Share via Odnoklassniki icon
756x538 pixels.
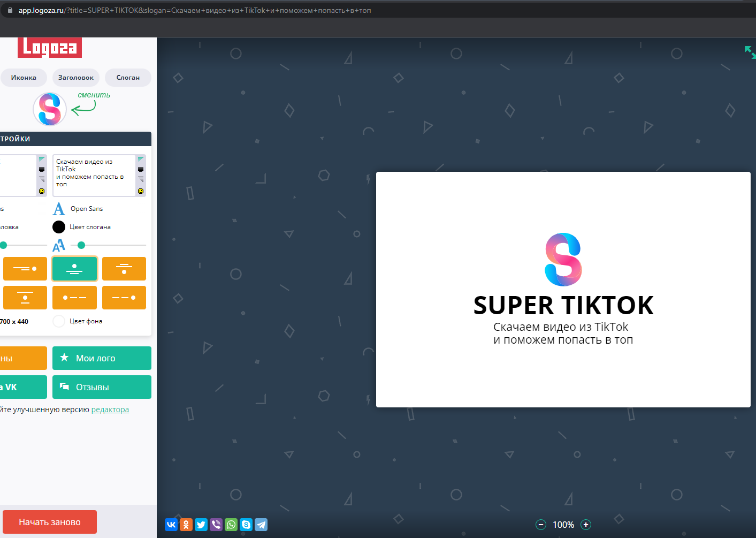click(186, 525)
